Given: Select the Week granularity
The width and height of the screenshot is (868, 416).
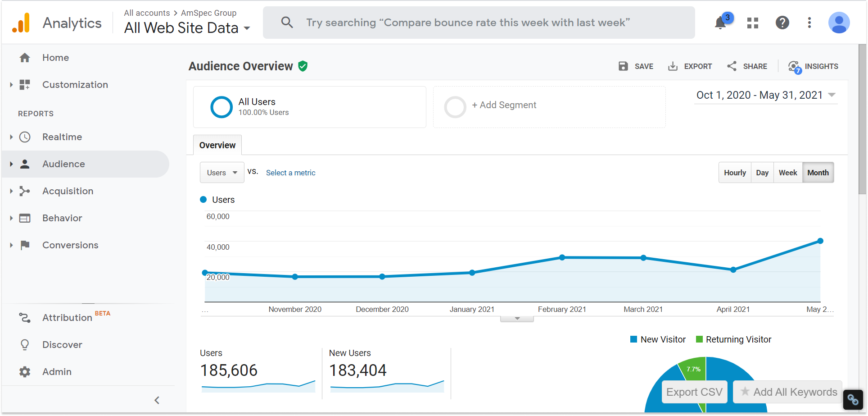Looking at the screenshot, I should coord(788,173).
